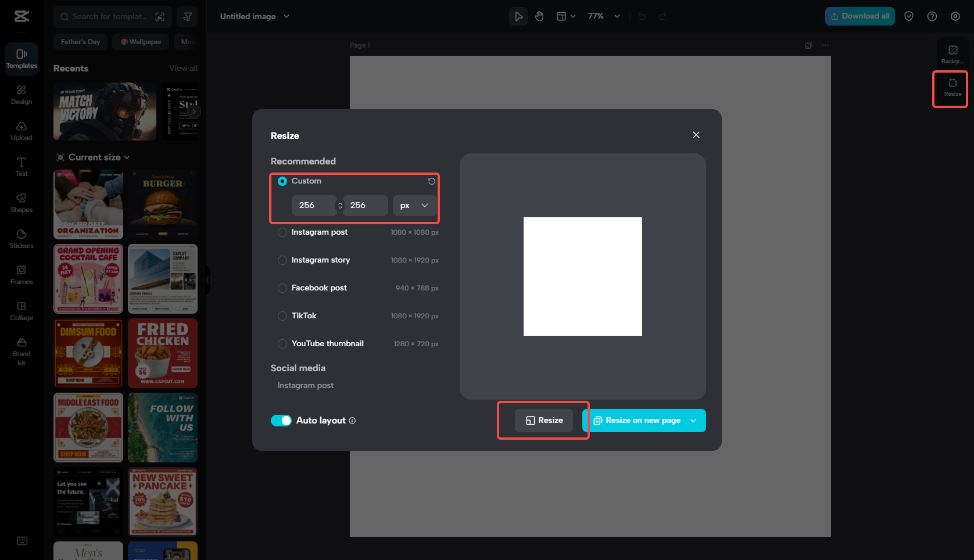
Task: Switch to the Templates tab
Action: coord(22,58)
